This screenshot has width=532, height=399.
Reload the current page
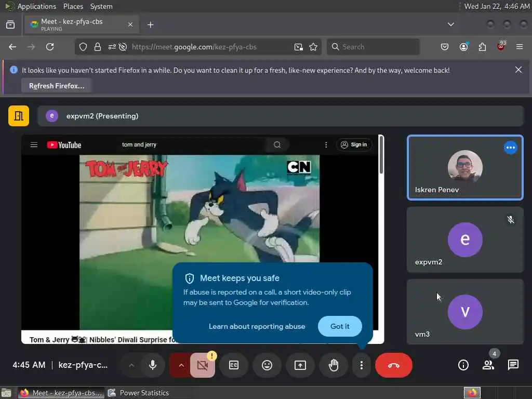click(50, 47)
